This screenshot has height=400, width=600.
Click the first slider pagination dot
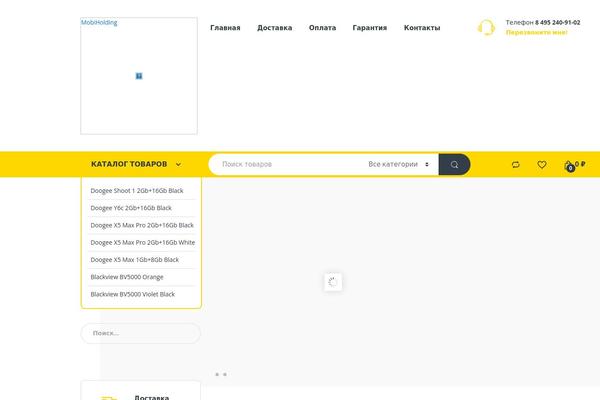click(x=217, y=374)
